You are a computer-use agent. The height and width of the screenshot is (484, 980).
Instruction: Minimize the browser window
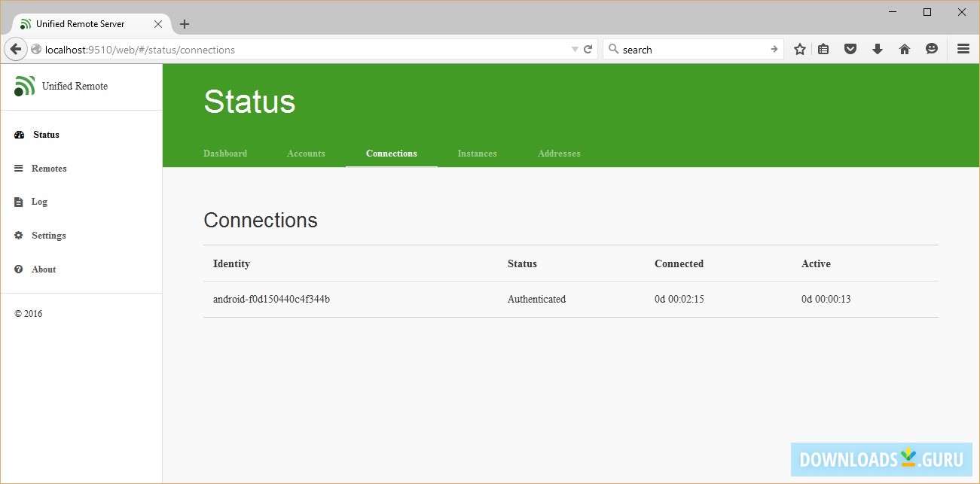(893, 12)
